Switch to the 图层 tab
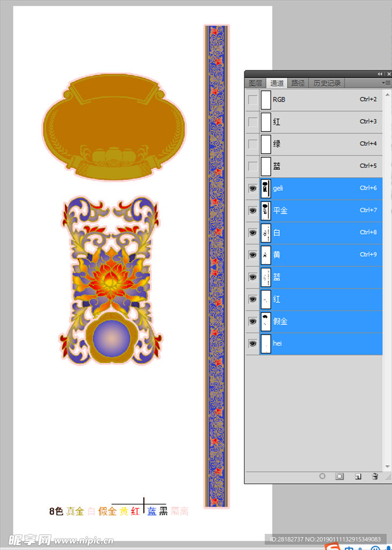Image resolution: width=392 pixels, height=550 pixels. (x=255, y=83)
